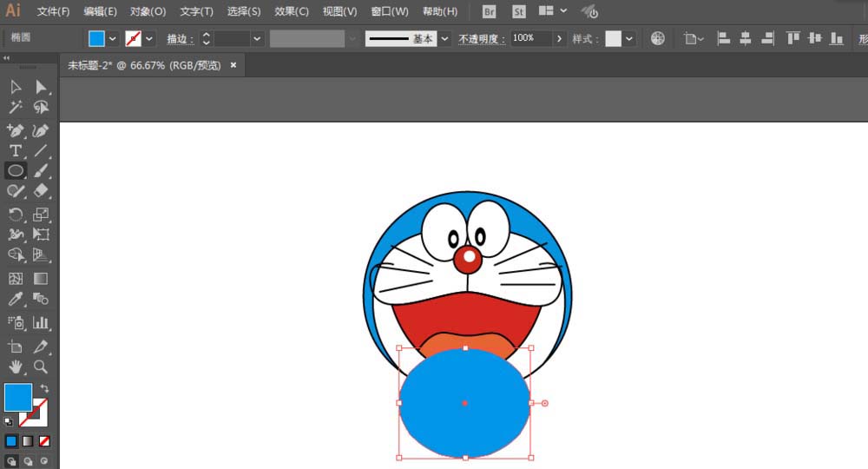Expand the stroke color dropdown in control bar
Viewport: 868px width, 469px height.
click(x=149, y=39)
